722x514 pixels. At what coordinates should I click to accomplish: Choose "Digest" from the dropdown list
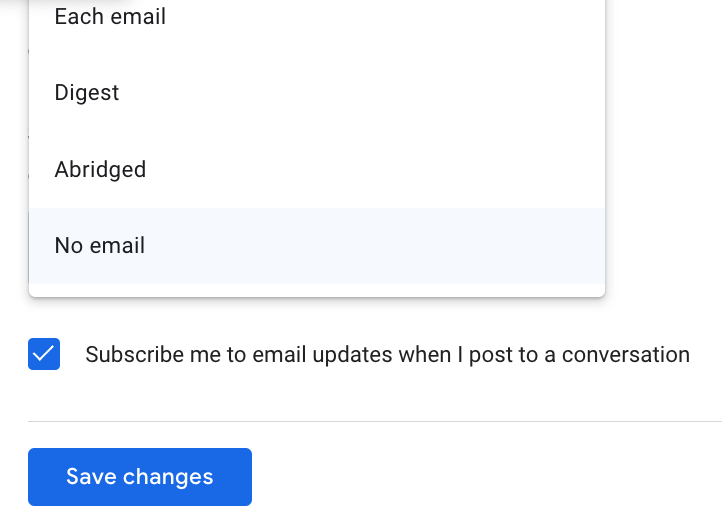coord(87,93)
